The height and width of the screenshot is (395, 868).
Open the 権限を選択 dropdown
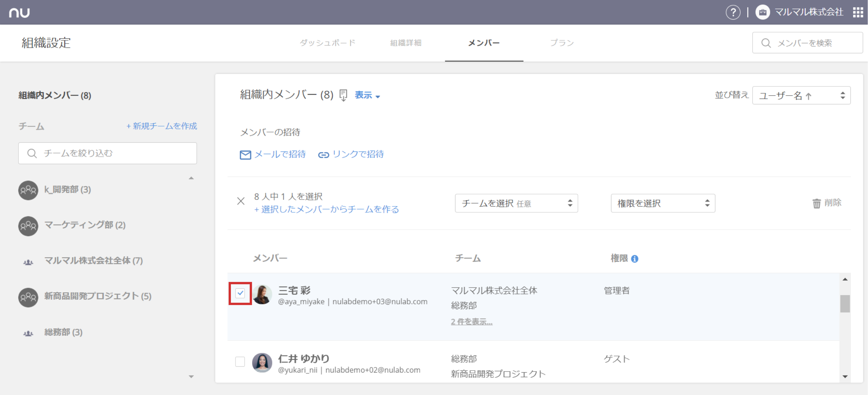(663, 203)
